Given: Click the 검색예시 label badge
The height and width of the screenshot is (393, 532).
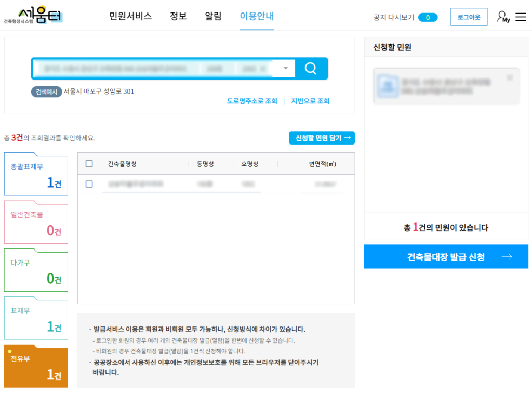Looking at the screenshot, I should tap(46, 91).
